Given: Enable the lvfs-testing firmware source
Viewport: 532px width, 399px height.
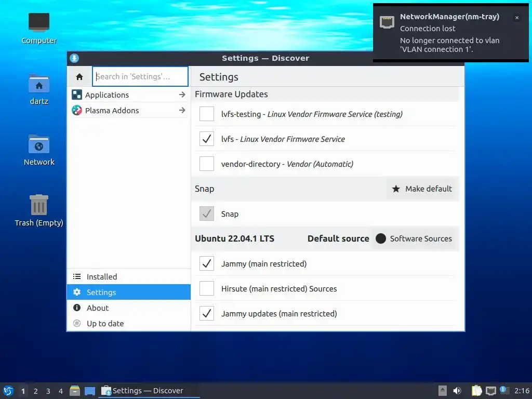Looking at the screenshot, I should (207, 114).
